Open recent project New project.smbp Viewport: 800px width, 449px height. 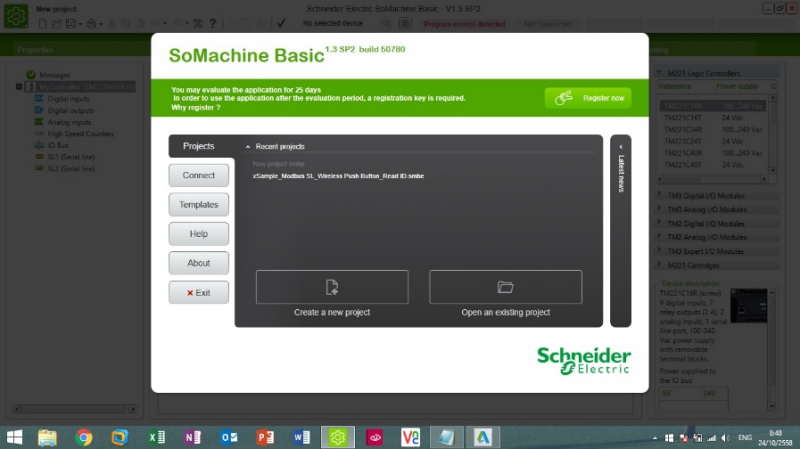(279, 164)
